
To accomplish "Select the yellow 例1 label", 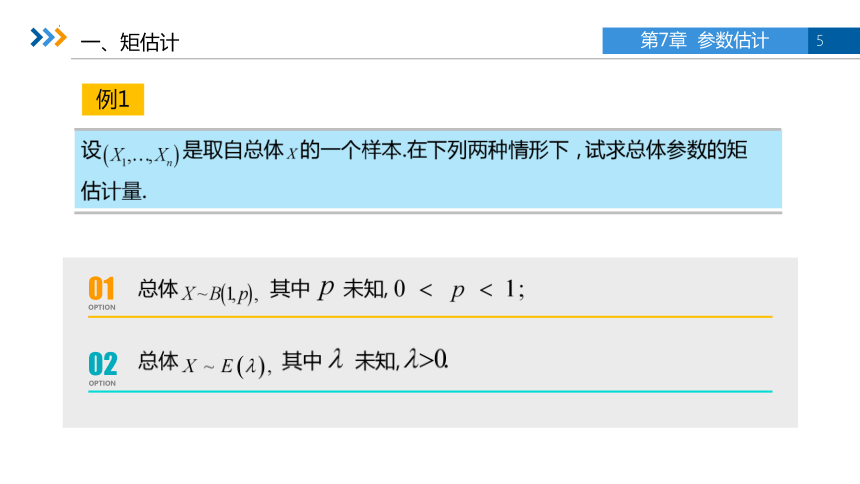I will 113,99.
